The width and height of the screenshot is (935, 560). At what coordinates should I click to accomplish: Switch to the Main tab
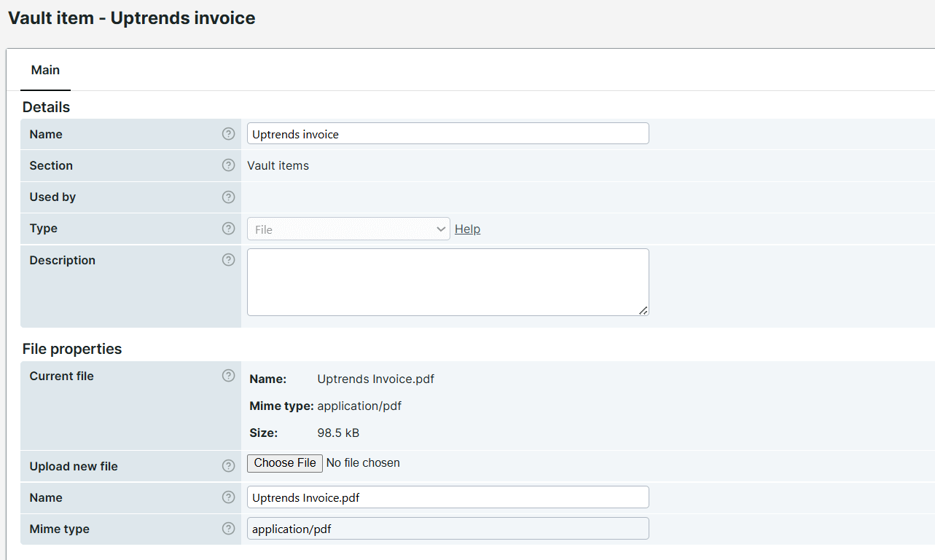pyautogui.click(x=45, y=70)
